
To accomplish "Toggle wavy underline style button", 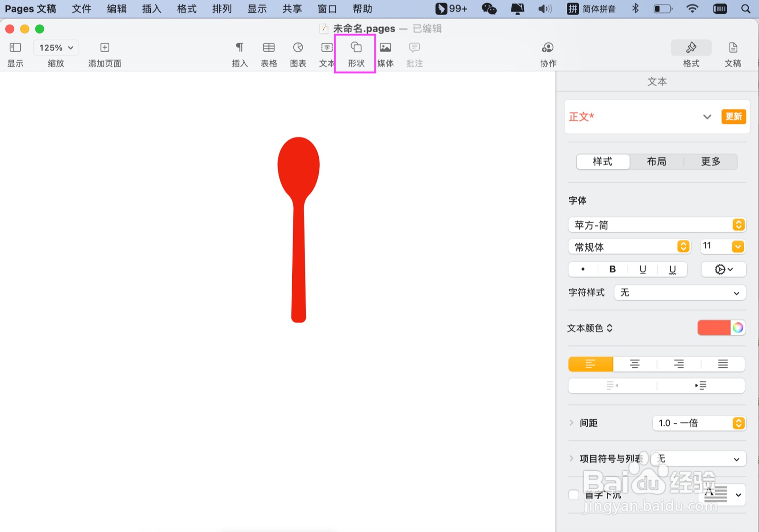I will click(673, 269).
